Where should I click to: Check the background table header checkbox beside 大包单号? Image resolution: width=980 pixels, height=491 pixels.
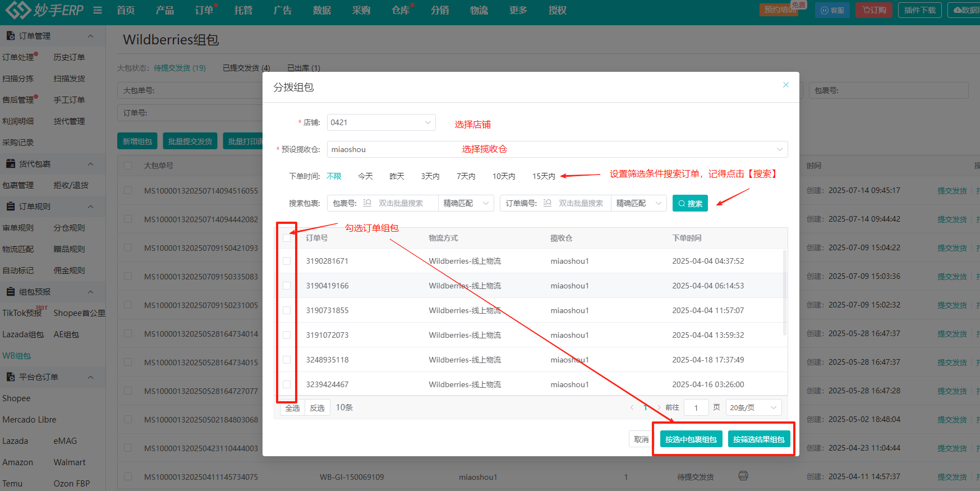tap(128, 166)
